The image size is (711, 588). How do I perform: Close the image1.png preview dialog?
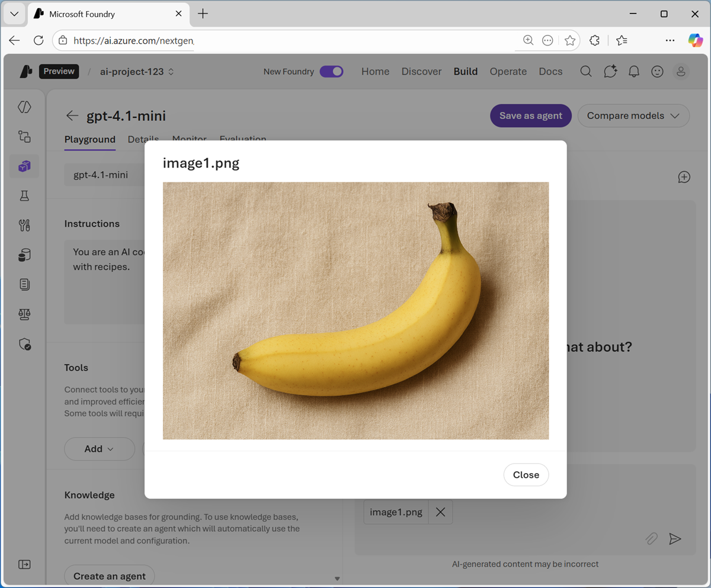pyautogui.click(x=526, y=474)
